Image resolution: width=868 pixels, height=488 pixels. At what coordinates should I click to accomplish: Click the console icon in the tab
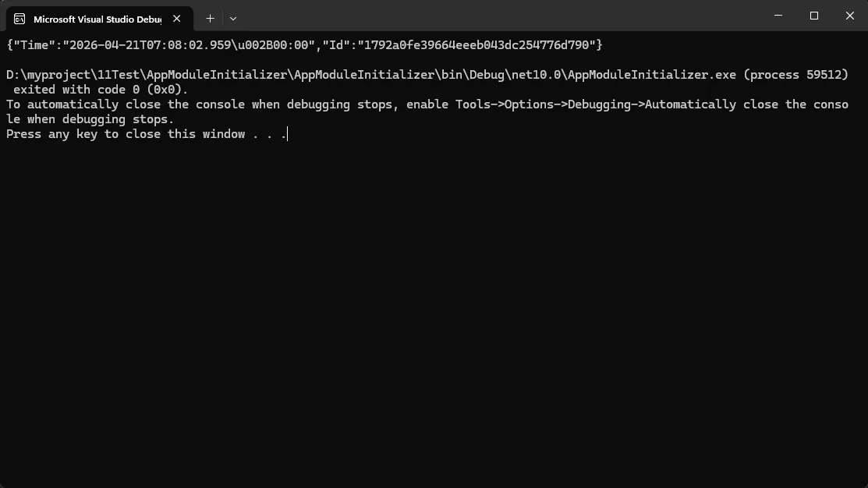pos(19,19)
